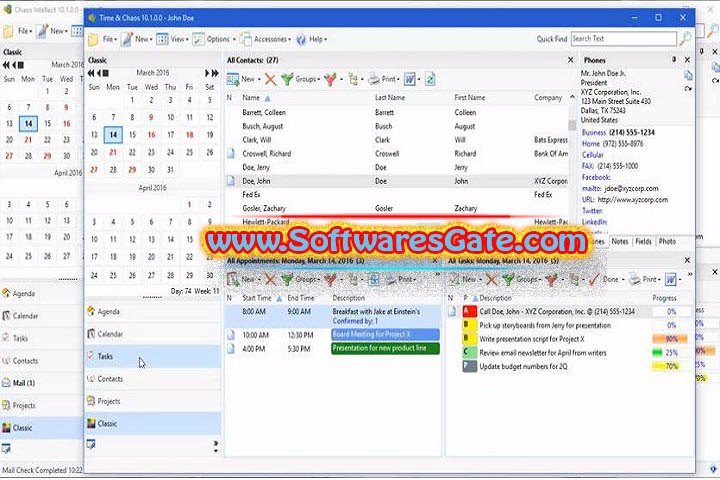Go to previous month in calendar

pos(99,73)
